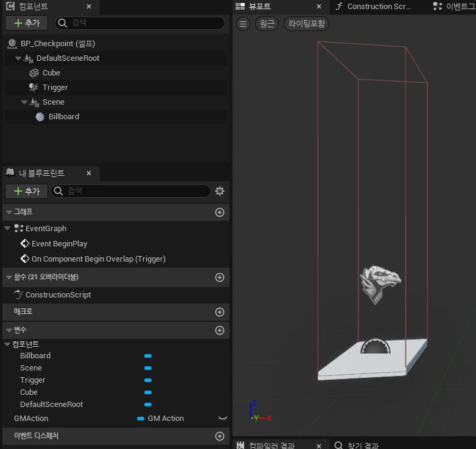Screen dimensions: 476x449
Task: Click the My Blueprint search magnifier icon
Action: coord(58,191)
